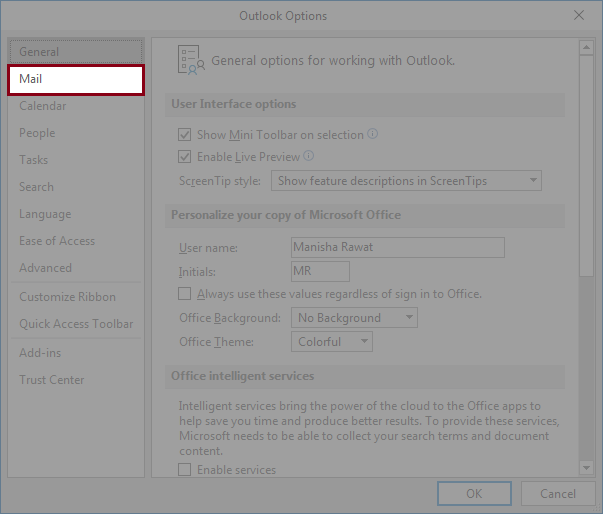Go to People options category
The height and width of the screenshot is (514, 603).
[76, 133]
